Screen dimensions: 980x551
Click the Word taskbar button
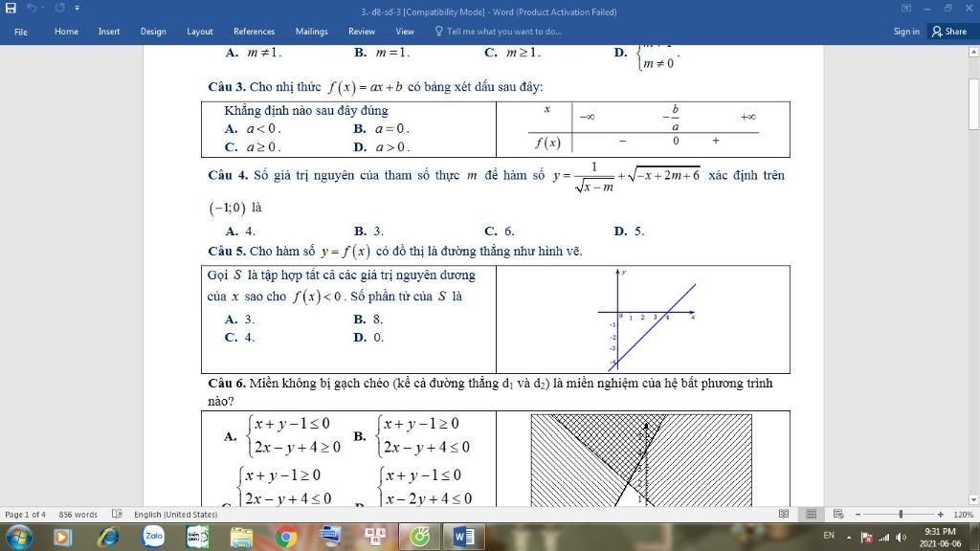(463, 537)
